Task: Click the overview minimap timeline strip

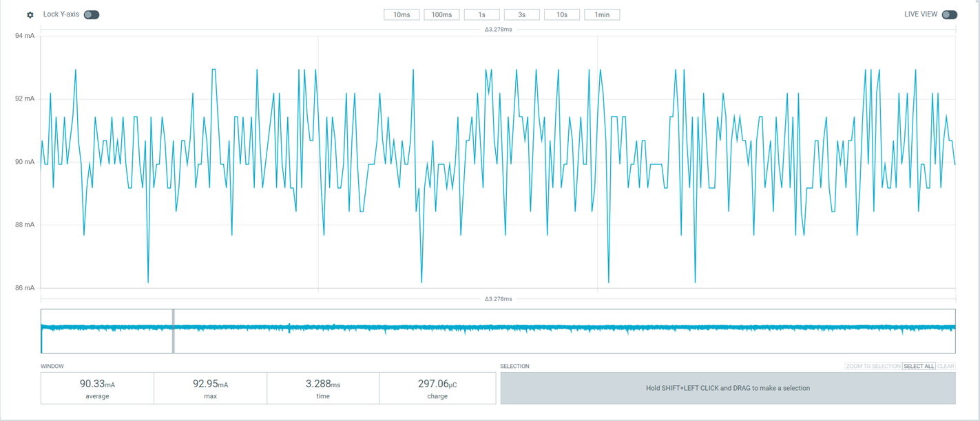Action: click(x=498, y=331)
